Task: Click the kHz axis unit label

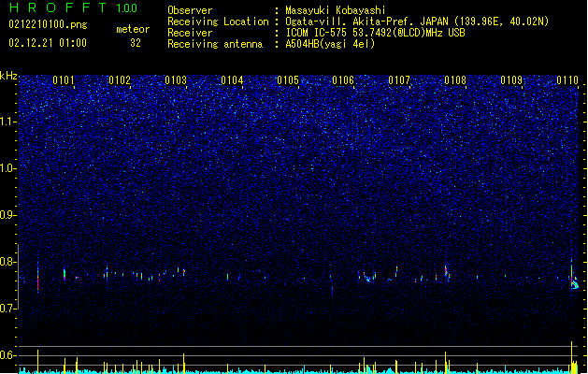Action: pos(8,76)
